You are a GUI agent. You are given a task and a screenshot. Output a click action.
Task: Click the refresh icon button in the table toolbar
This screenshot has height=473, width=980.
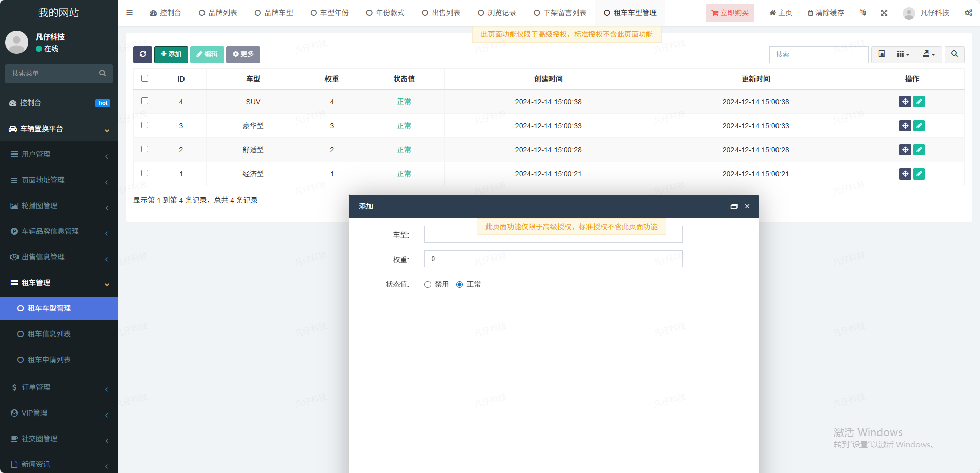tap(142, 54)
